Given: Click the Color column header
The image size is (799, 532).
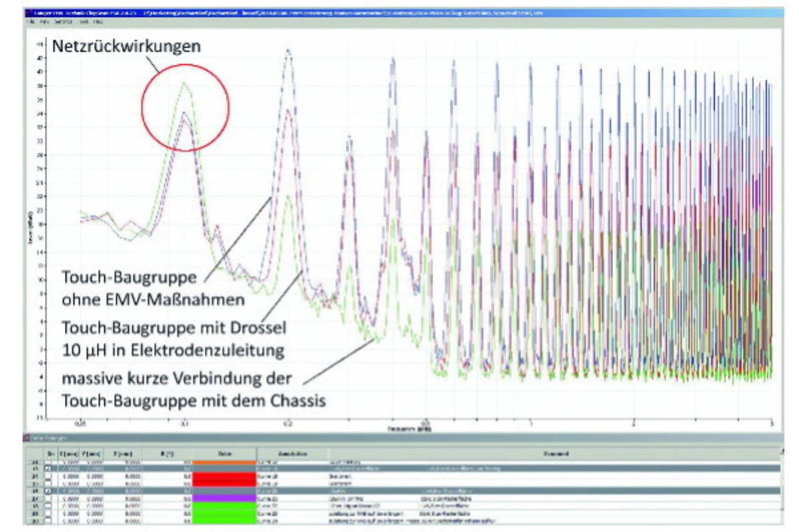Looking at the screenshot, I should click(225, 453).
